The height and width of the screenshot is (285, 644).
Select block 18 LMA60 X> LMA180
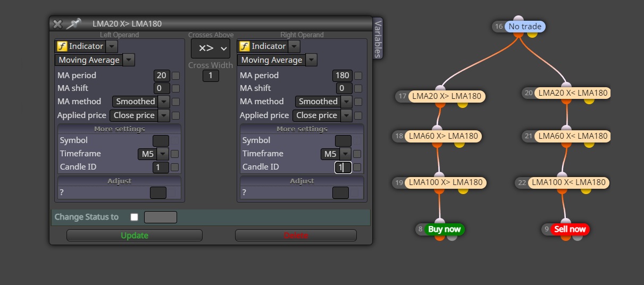click(x=444, y=136)
